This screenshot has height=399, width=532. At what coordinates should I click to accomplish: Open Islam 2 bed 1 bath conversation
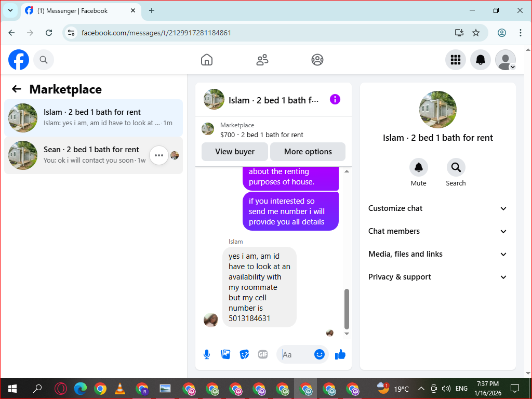tap(94, 118)
